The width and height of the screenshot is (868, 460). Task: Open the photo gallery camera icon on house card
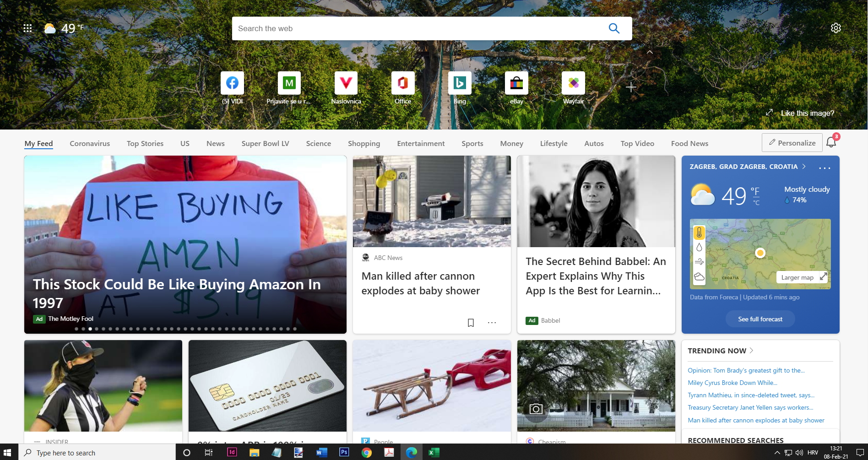pyautogui.click(x=536, y=409)
